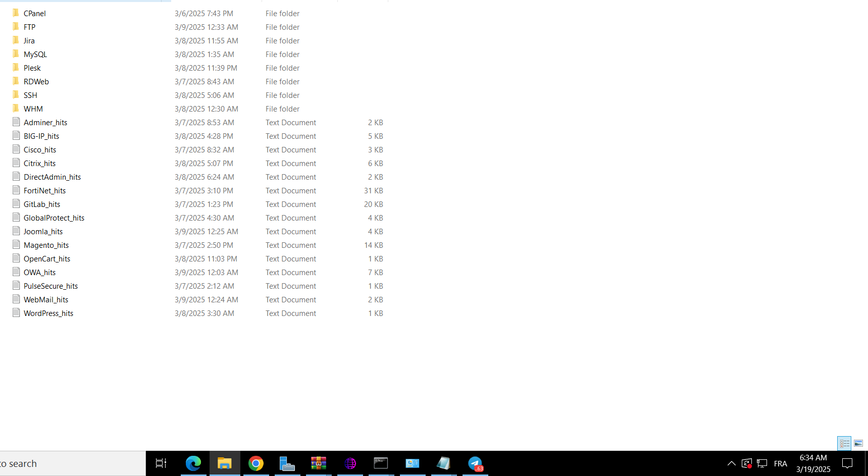Select the Plesk folder icon

coord(16,68)
